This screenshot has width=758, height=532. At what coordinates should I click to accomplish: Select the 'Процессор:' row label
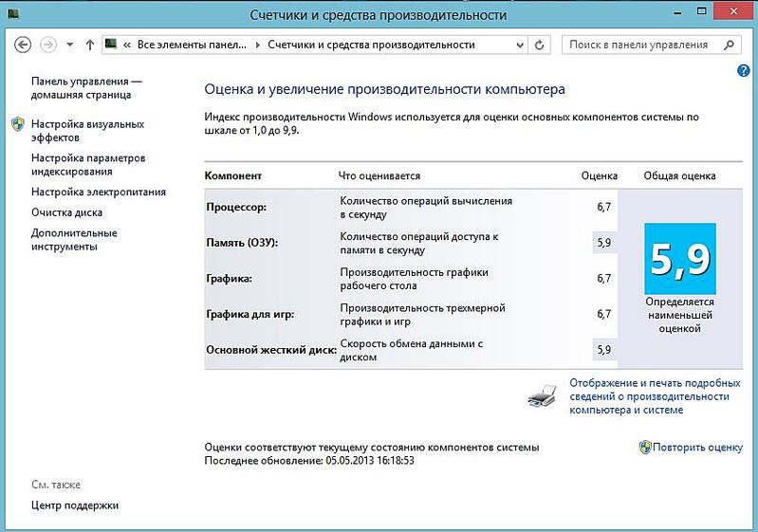pos(236,208)
